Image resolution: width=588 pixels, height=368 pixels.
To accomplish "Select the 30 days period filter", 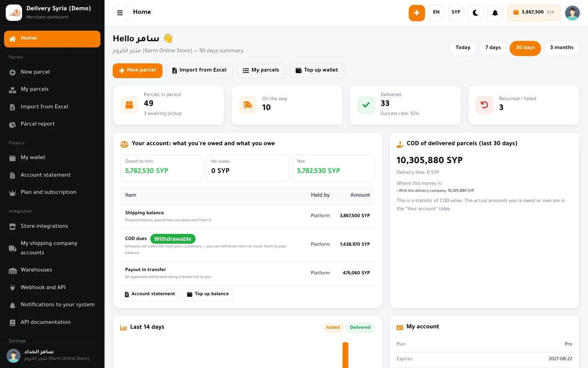I will (526, 48).
